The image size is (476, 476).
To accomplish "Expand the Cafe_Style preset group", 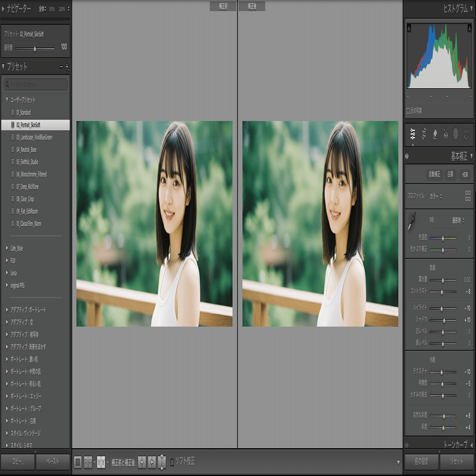I will 7,248.
